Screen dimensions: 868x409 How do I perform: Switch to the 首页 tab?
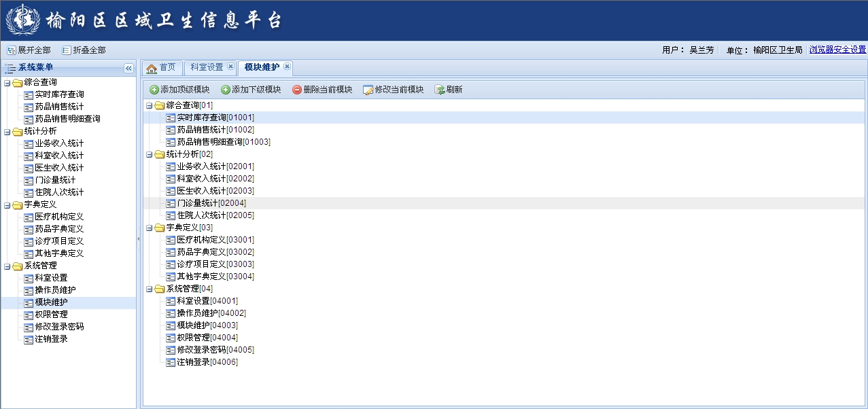click(x=162, y=68)
